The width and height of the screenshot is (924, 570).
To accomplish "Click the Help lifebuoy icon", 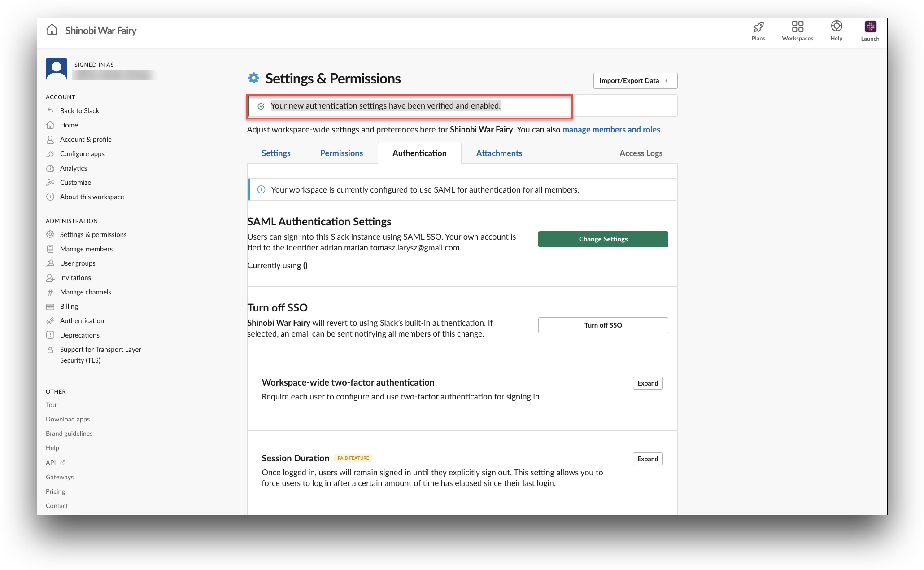I will coord(836,26).
